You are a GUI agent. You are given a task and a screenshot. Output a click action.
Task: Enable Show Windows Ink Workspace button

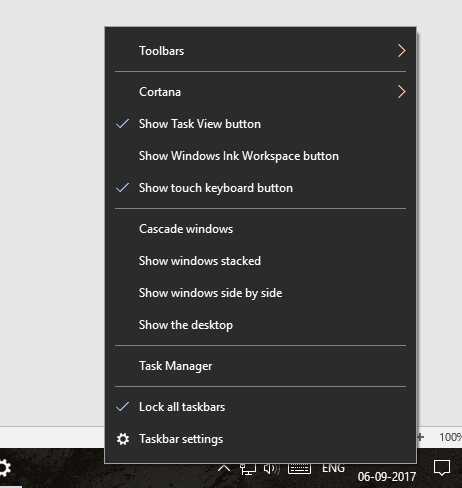pos(260,156)
